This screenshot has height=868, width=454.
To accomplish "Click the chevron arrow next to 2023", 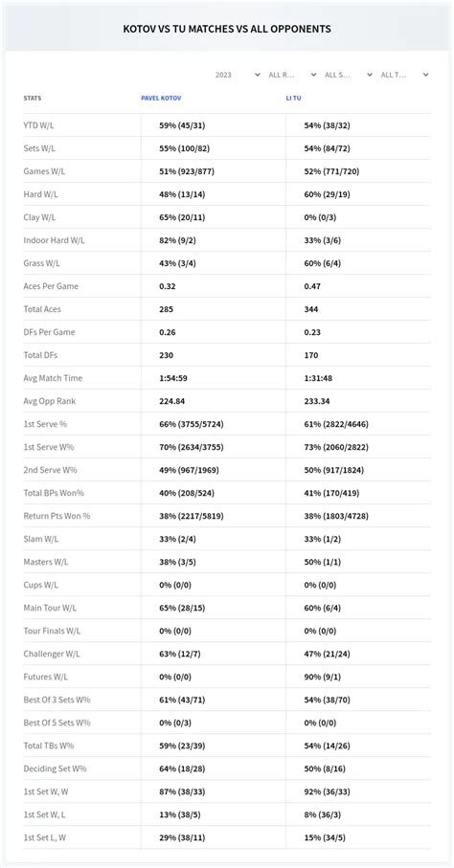I will [x=258, y=75].
